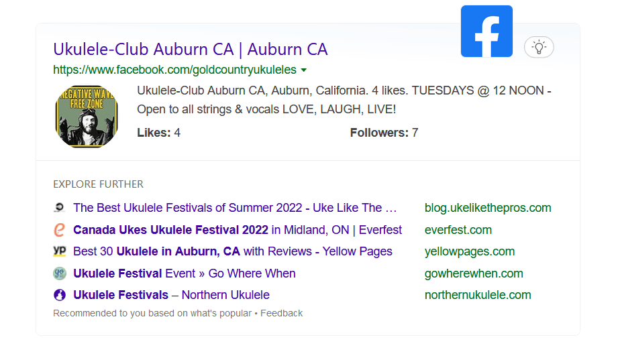Open the Negative Wave Free Zone thumbnail

(x=87, y=116)
